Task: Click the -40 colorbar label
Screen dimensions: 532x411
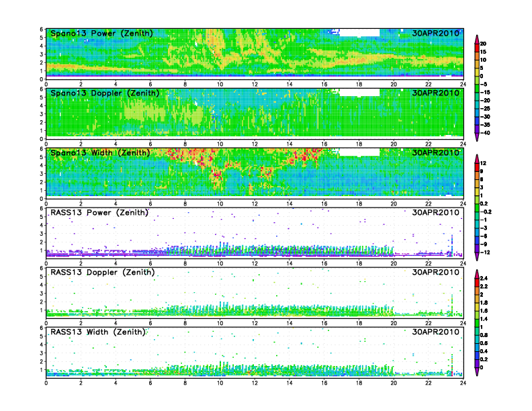Action: [x=485, y=133]
